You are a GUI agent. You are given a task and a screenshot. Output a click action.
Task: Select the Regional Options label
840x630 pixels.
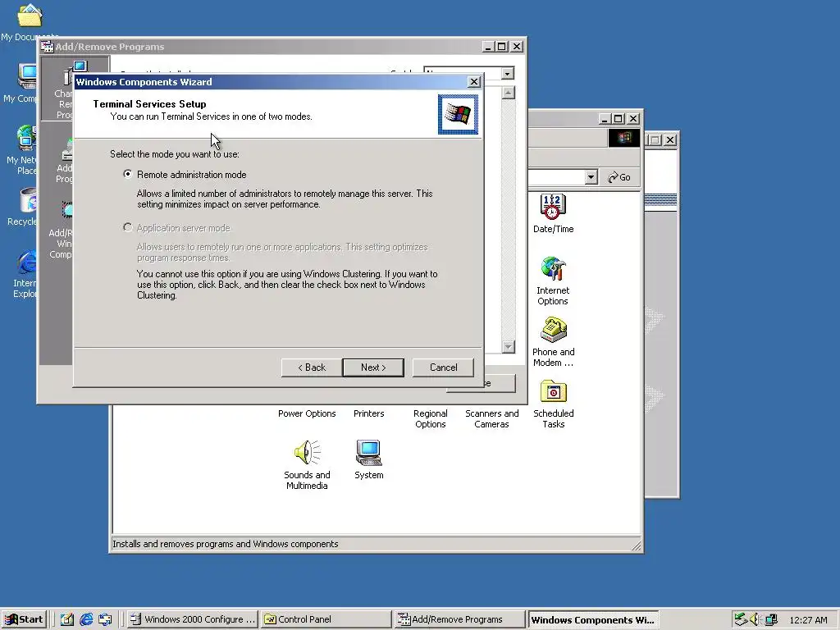(430, 418)
